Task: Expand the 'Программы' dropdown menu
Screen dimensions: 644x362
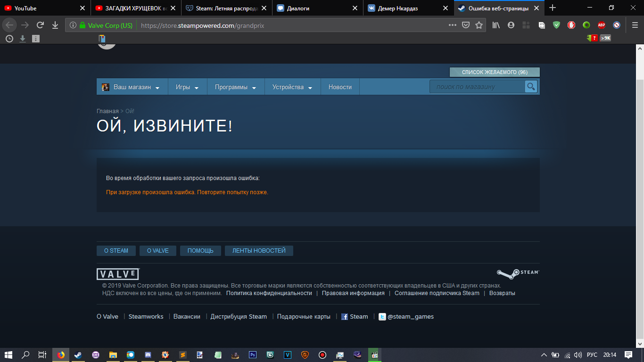Action: (236, 87)
